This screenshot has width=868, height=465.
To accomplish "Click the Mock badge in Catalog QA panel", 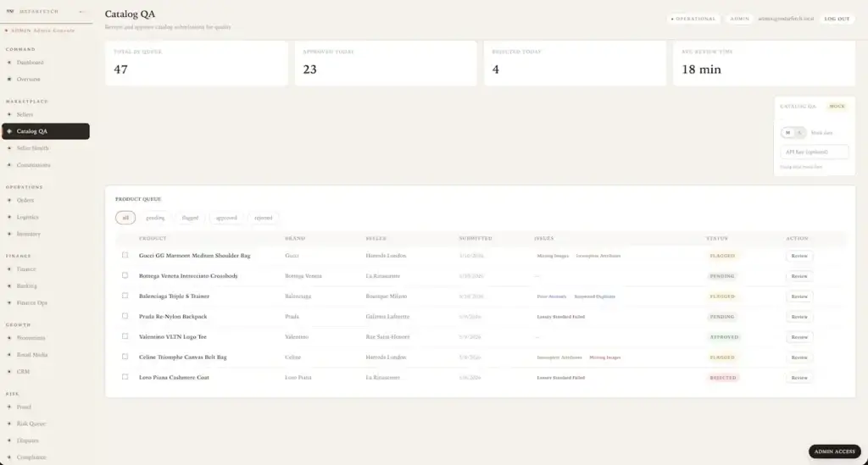I will coord(837,106).
